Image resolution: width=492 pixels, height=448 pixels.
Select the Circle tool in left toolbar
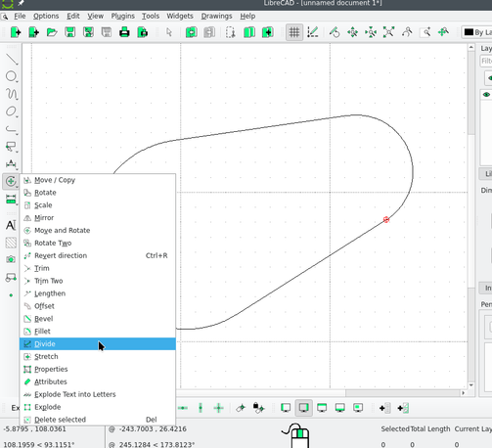coord(12,76)
